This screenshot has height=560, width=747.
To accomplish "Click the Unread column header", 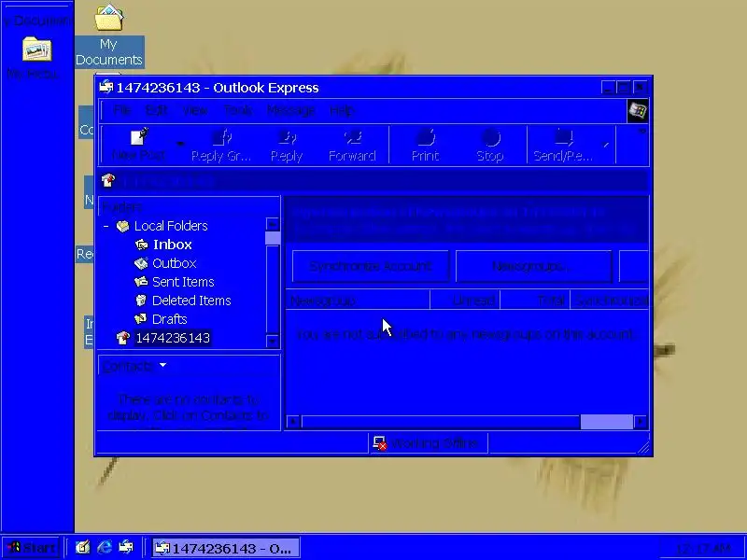I will (465, 301).
